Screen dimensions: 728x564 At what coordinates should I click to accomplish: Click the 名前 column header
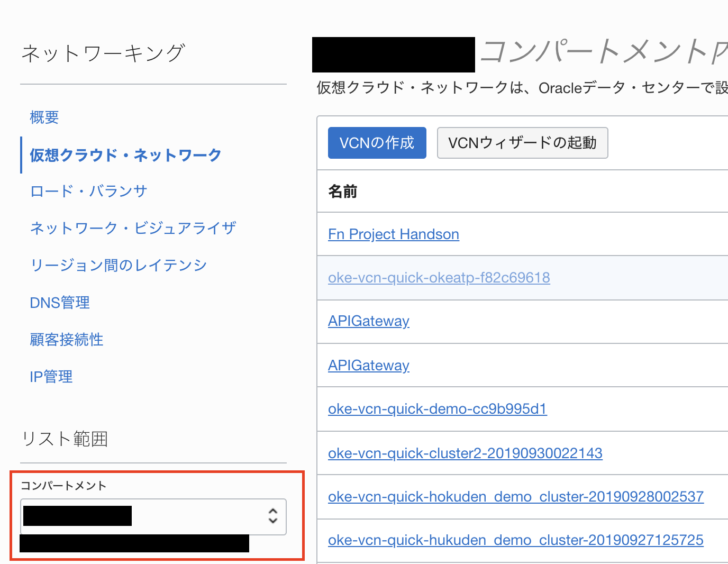343,192
